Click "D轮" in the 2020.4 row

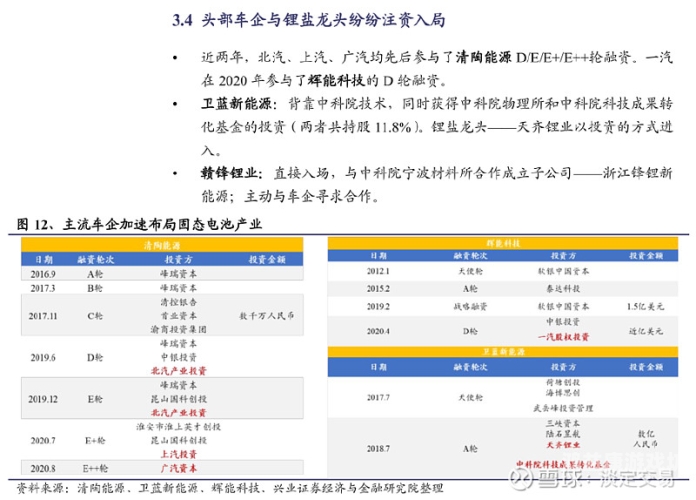470,331
